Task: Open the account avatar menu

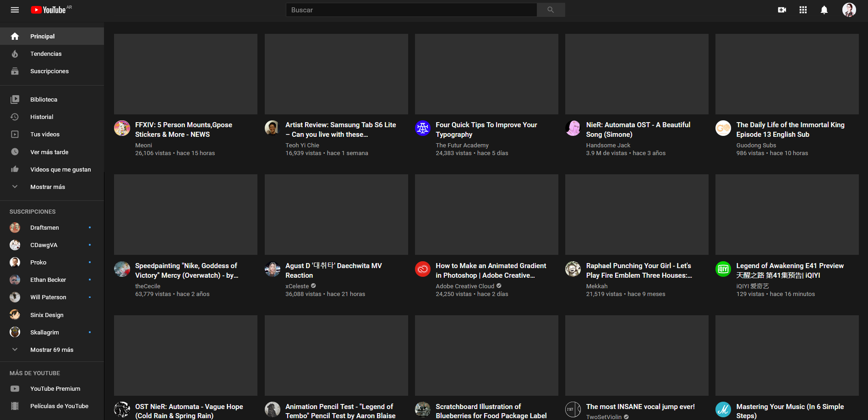Action: pos(849,10)
